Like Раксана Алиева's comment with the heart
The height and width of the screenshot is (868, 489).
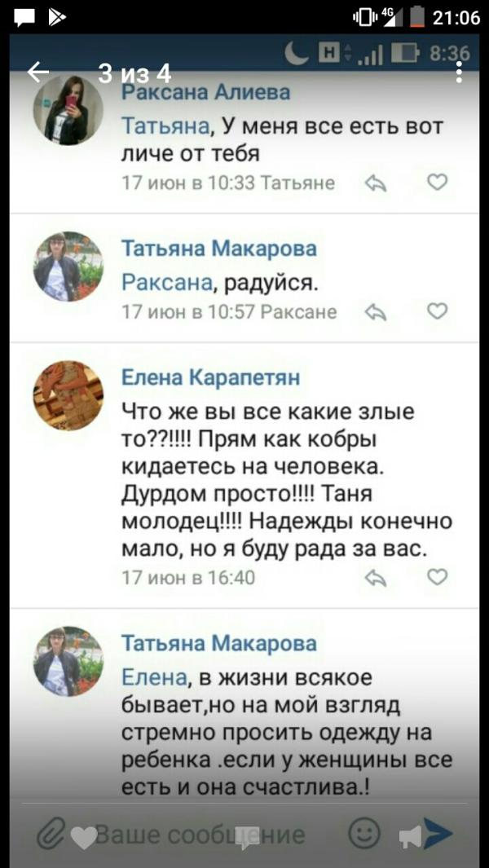[438, 182]
